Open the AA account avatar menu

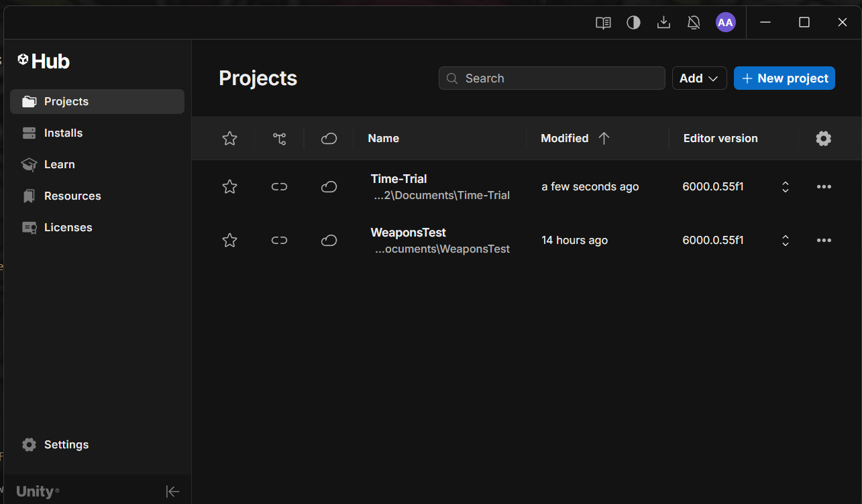(725, 23)
